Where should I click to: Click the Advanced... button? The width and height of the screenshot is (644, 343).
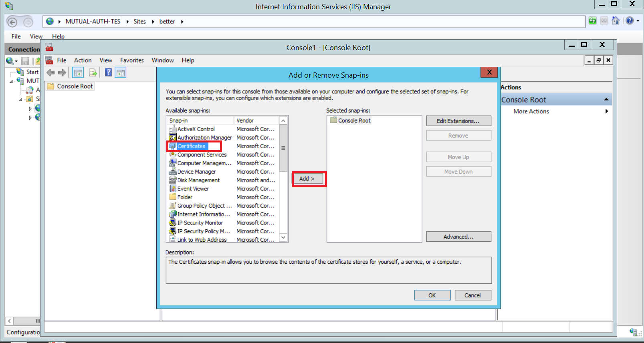458,237
